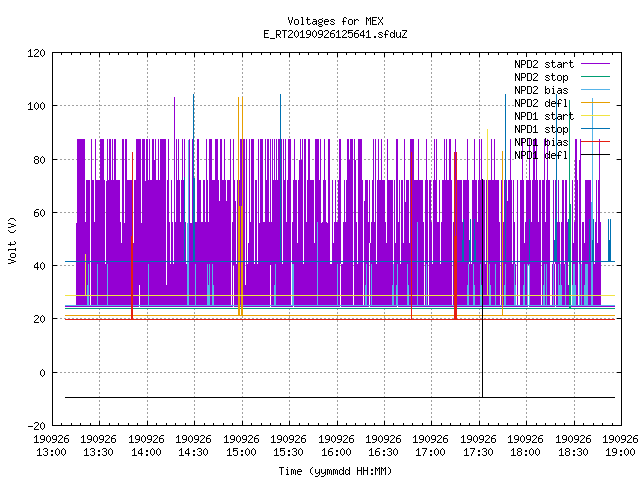The image size is (640, 480).
Task: Click the dark blue spike at 14:30
Action: coord(193,178)
